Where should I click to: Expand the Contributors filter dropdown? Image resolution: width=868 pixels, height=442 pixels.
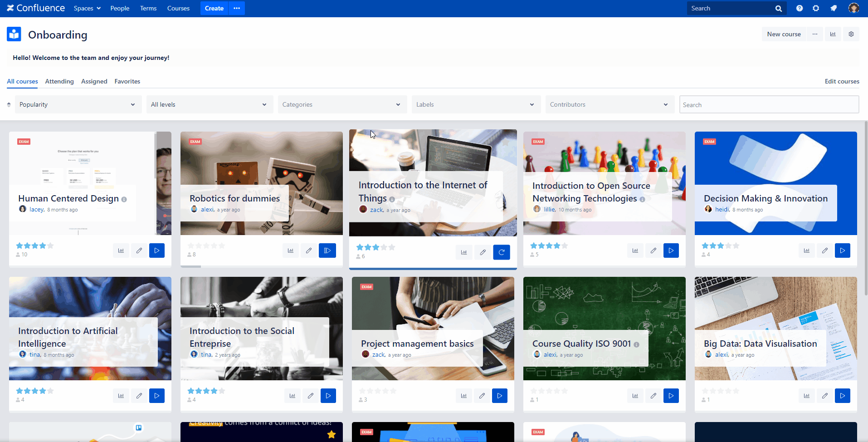[x=609, y=105]
